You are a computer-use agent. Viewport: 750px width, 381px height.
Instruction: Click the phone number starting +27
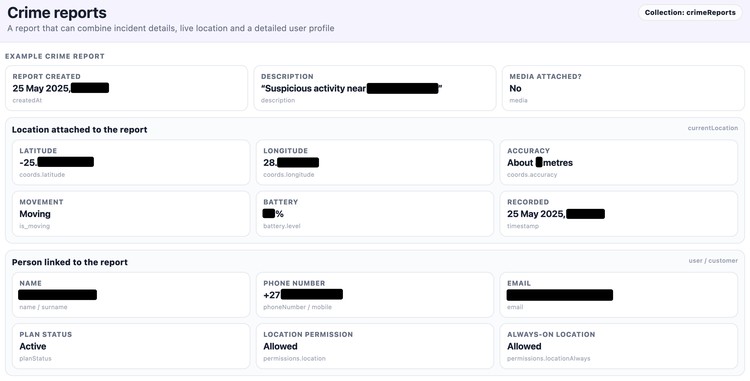(303, 294)
